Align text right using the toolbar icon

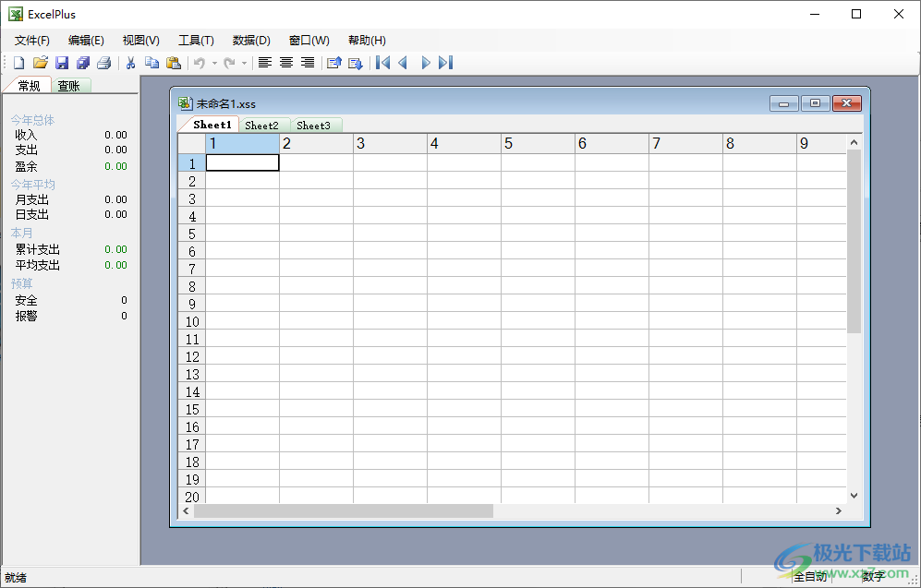click(308, 63)
